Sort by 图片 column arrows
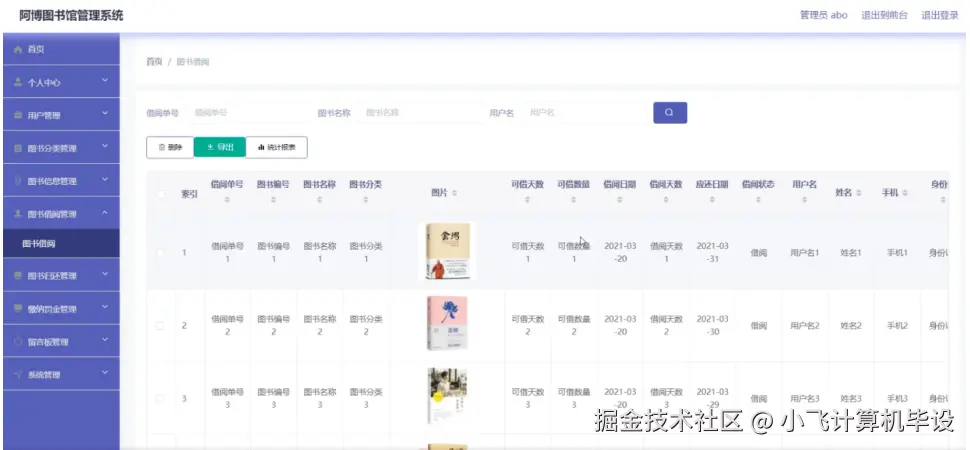This screenshot has width=970, height=450. [x=455, y=193]
